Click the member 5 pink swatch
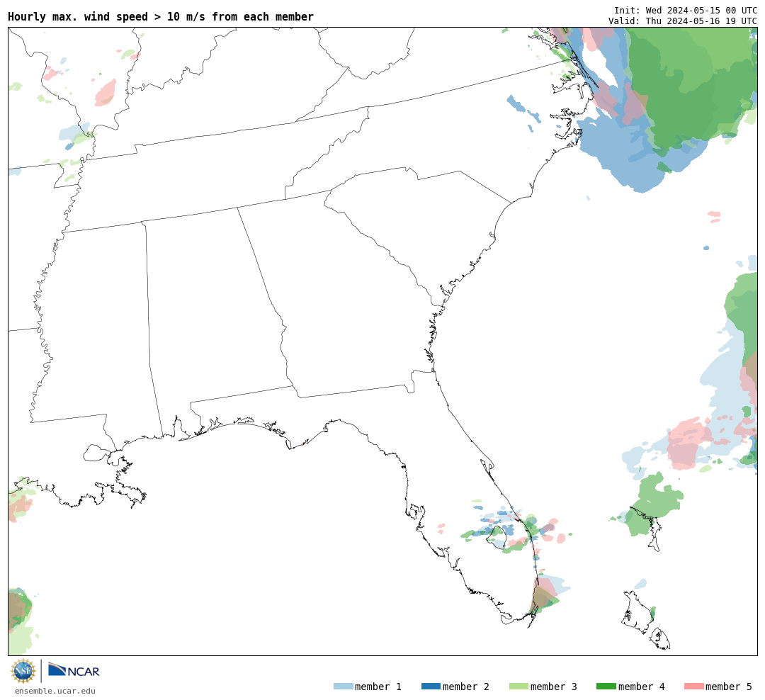 pos(693,687)
